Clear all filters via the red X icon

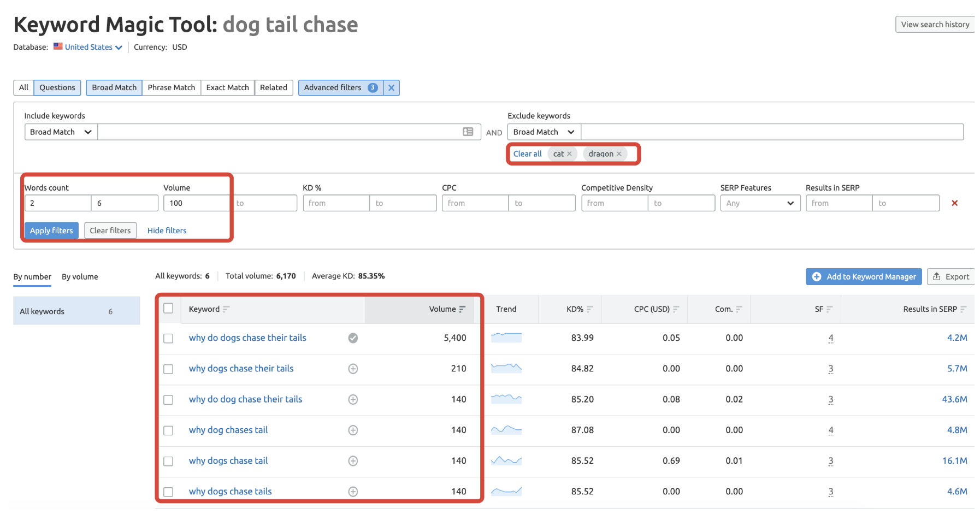coord(954,203)
